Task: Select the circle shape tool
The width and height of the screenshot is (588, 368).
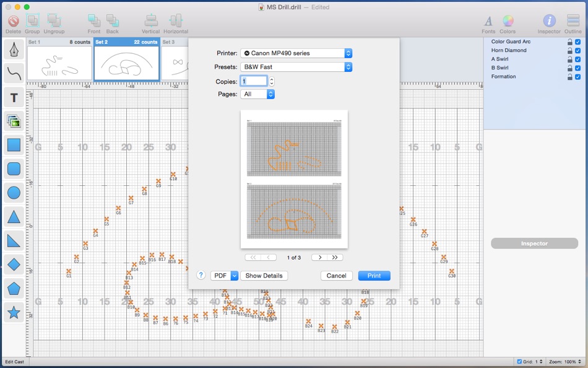Action: [14, 193]
